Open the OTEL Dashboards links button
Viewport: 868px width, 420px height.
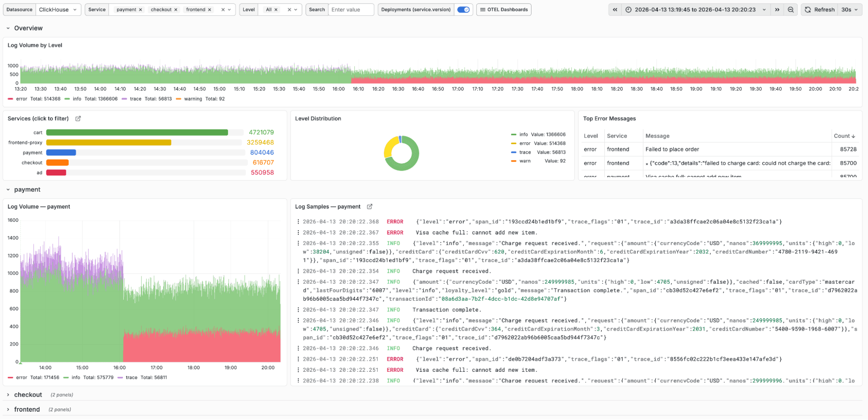[x=504, y=10]
